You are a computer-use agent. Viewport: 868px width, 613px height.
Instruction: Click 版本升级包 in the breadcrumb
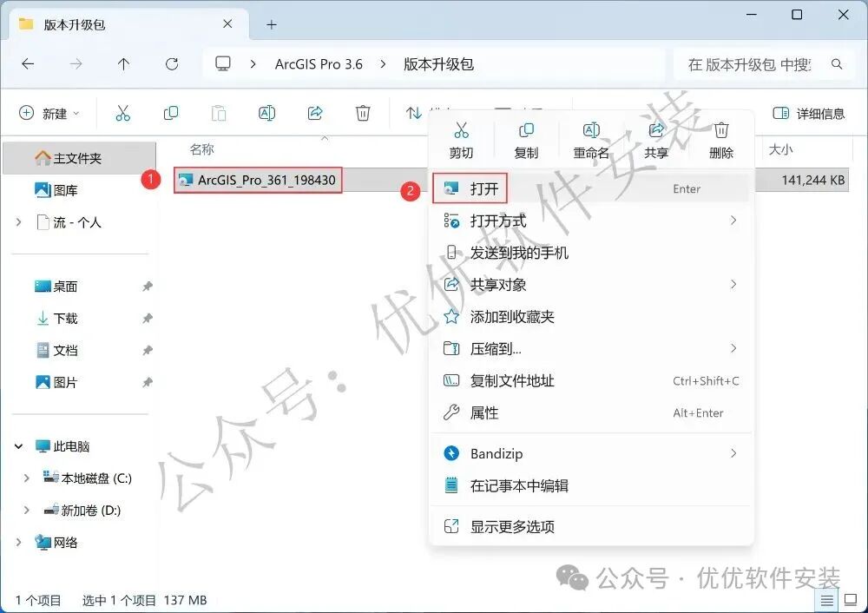(438, 64)
